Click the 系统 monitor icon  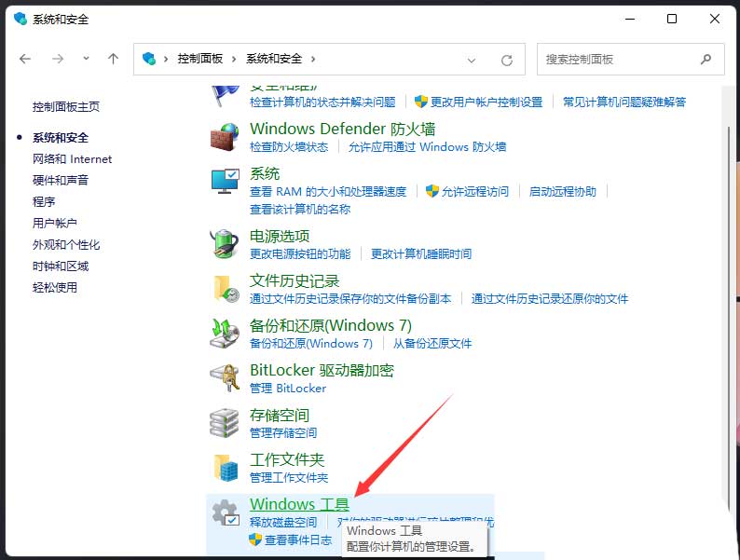[x=225, y=181]
